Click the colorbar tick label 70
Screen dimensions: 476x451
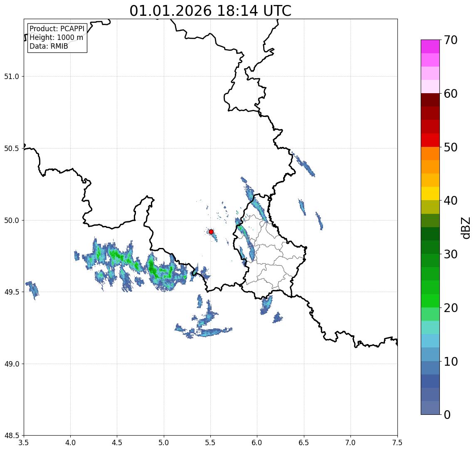451,40
